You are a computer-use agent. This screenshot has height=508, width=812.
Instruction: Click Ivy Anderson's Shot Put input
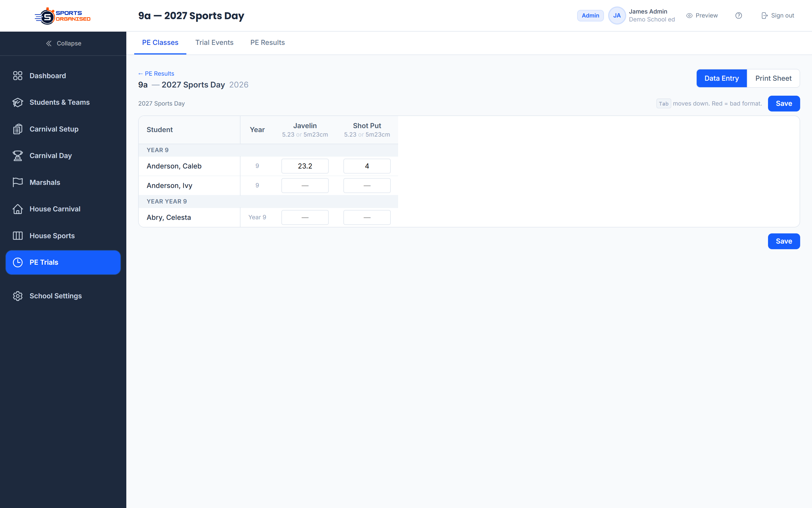point(367,185)
